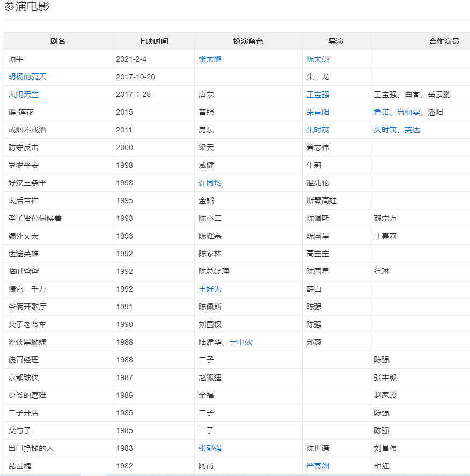Click co-star 赵家玲 text
This screenshot has height=476, width=470.
click(x=386, y=395)
